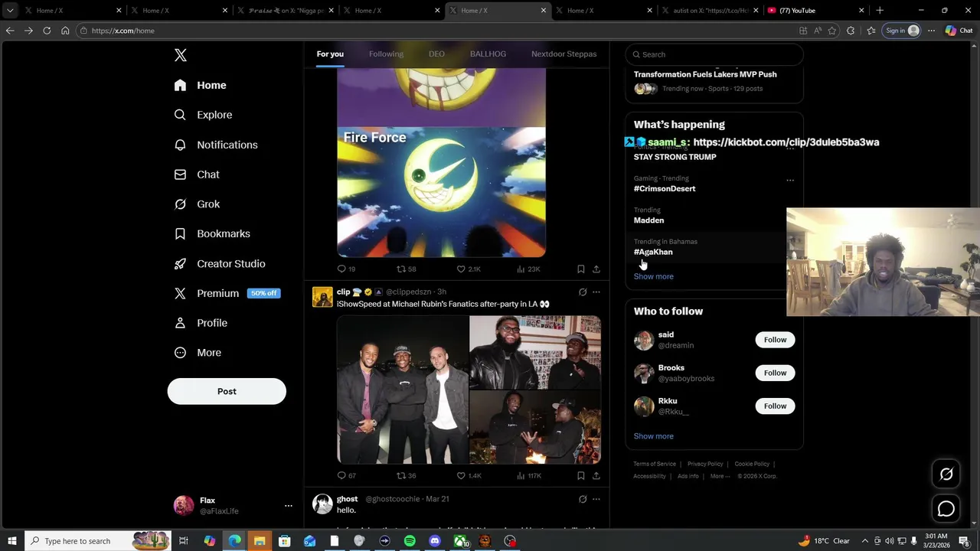Open the Madden trending topic
The image size is (980, 551).
tap(648, 220)
